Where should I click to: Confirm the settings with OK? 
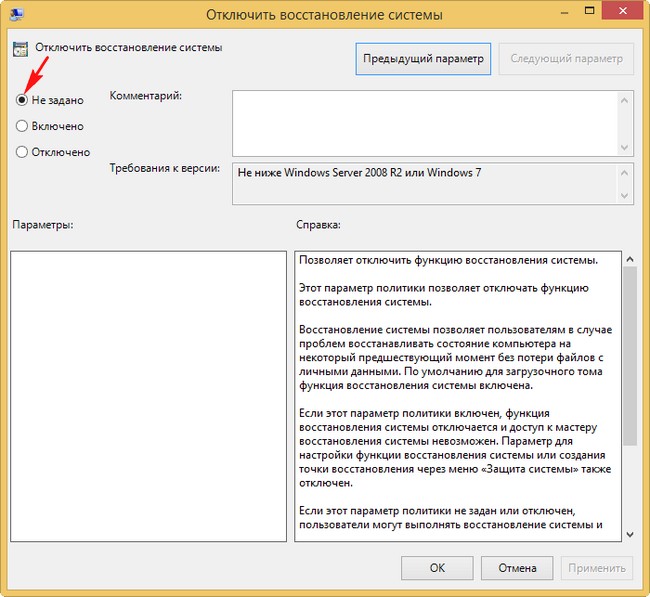(x=437, y=568)
